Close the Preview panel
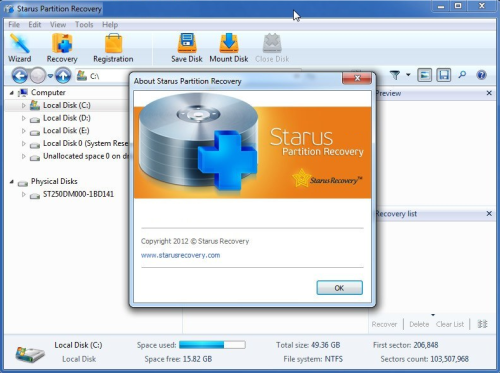 click(x=489, y=93)
